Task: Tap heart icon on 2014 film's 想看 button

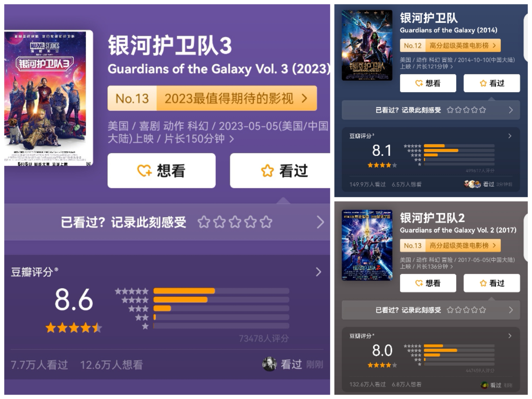Action: click(x=419, y=83)
